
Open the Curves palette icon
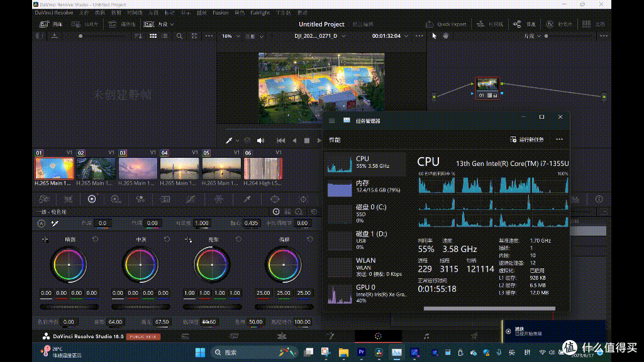point(190,199)
